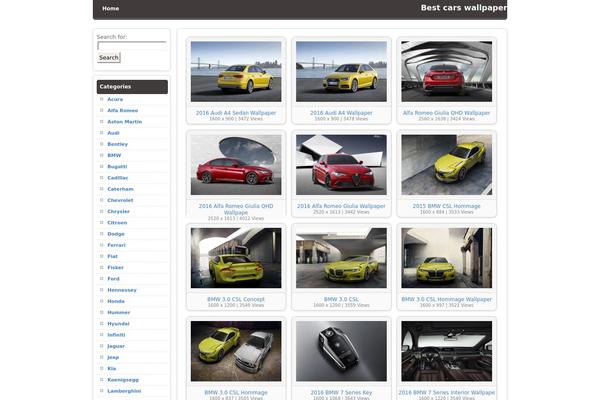The image size is (600, 400).
Task: Open the Honda category
Action: [116, 301]
